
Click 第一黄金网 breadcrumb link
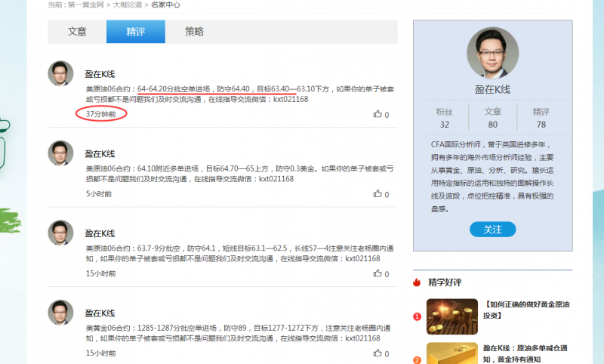coord(86,5)
